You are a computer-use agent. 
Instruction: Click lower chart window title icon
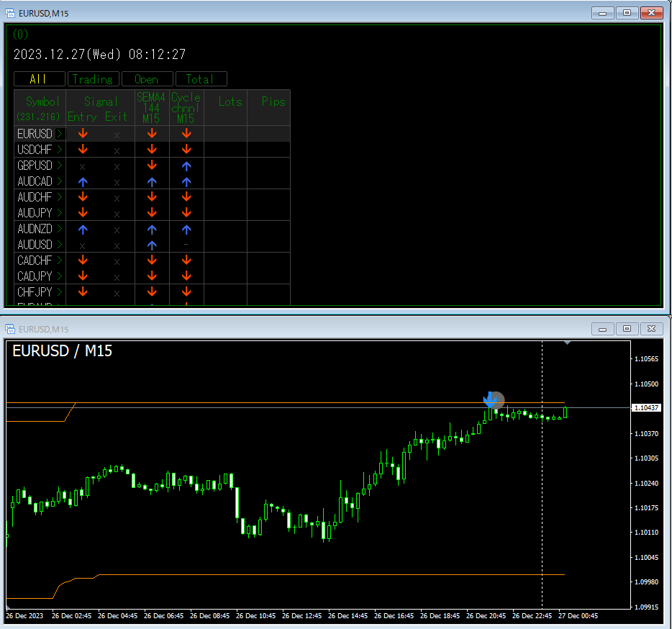(10, 329)
